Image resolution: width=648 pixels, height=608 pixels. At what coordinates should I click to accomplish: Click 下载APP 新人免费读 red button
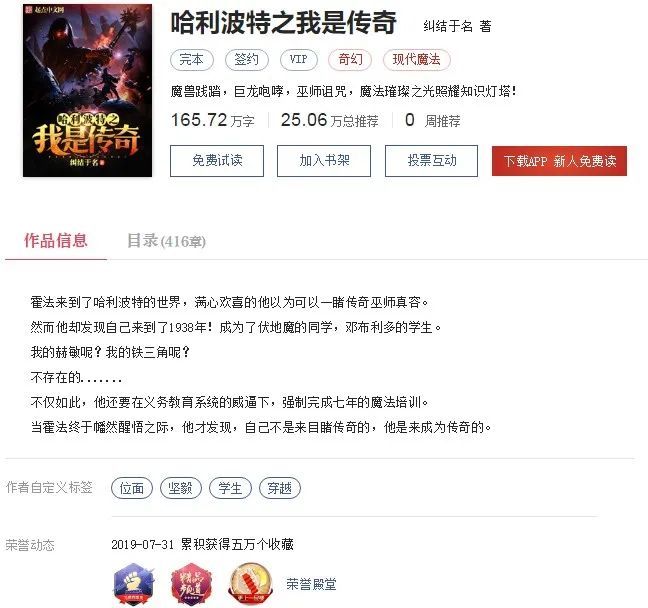coord(560,161)
